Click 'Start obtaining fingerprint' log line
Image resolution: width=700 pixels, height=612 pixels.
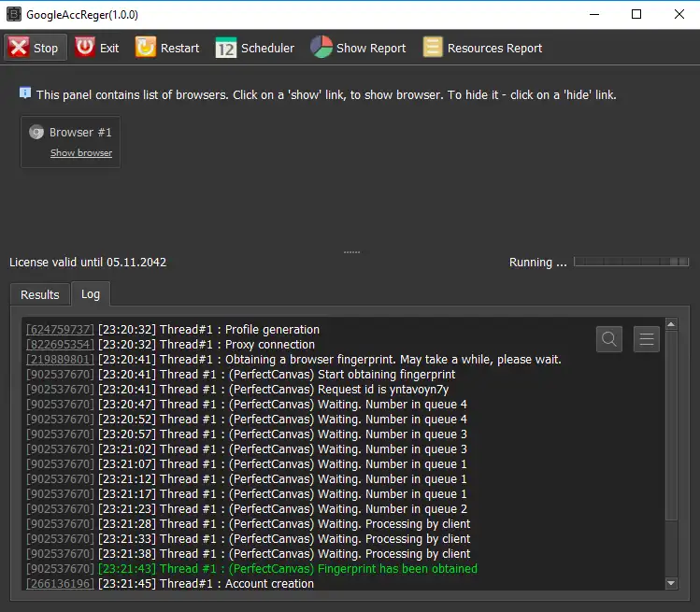pos(240,374)
